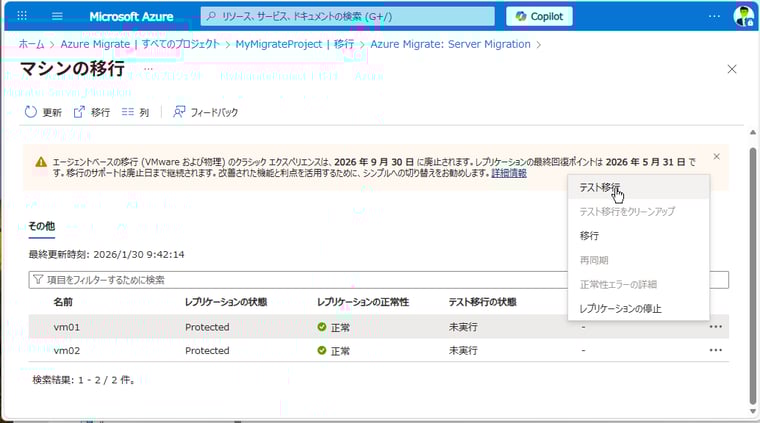The height and width of the screenshot is (423, 760).
Task: Click the Microsoft Azure logo text
Action: 131,16
